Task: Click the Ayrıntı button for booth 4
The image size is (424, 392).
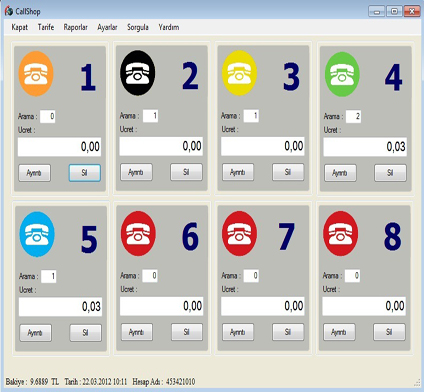Action: click(x=340, y=173)
